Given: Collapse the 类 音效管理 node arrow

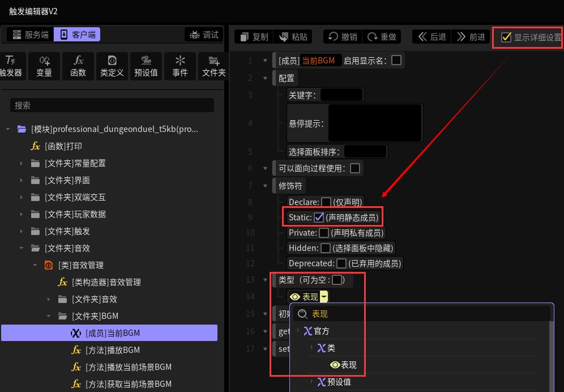Looking at the screenshot, I should 35,265.
